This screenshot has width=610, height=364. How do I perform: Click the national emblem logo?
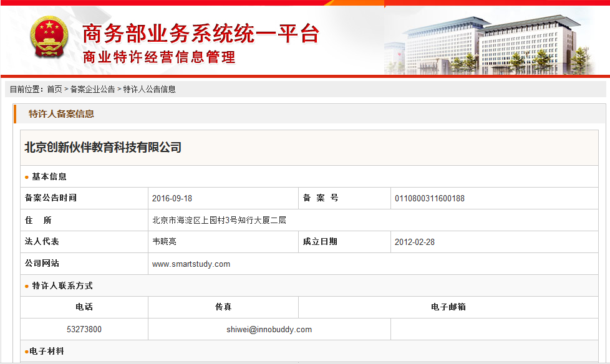(50, 38)
